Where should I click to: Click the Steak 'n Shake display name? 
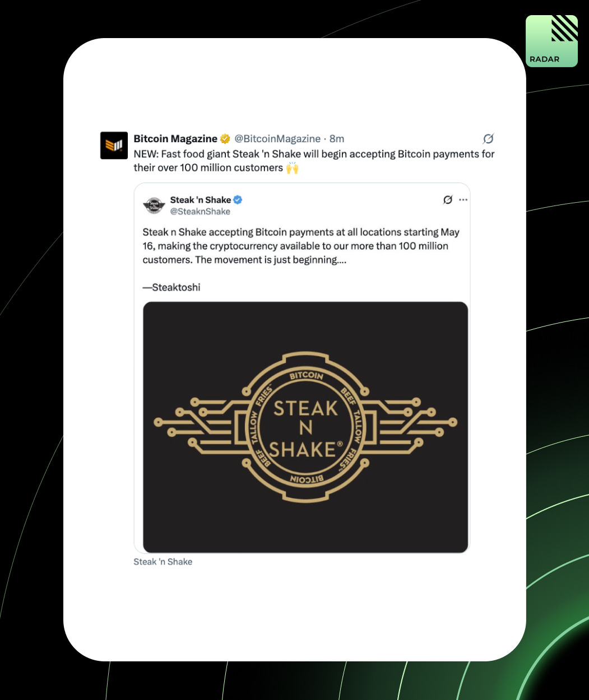point(201,200)
